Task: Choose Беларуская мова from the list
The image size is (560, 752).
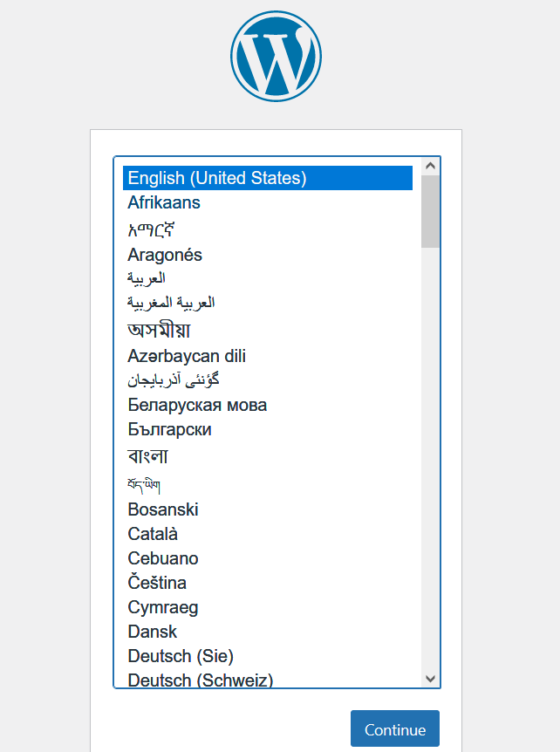Action: [197, 405]
